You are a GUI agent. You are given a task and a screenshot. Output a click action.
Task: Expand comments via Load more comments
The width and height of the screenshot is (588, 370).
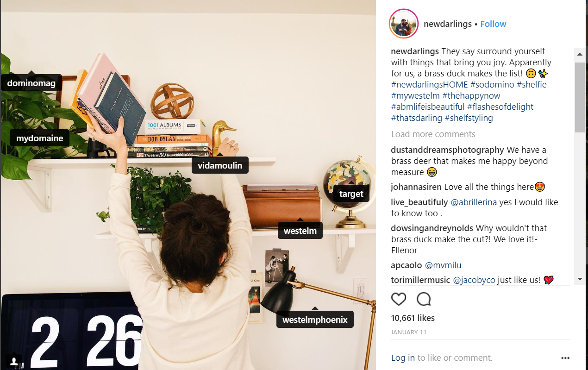click(433, 134)
